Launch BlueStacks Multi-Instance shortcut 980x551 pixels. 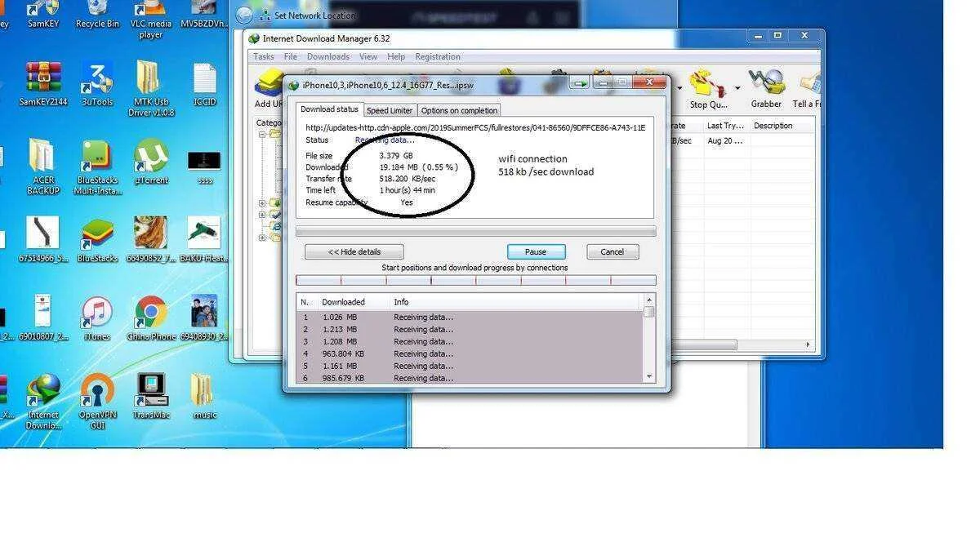[97, 167]
